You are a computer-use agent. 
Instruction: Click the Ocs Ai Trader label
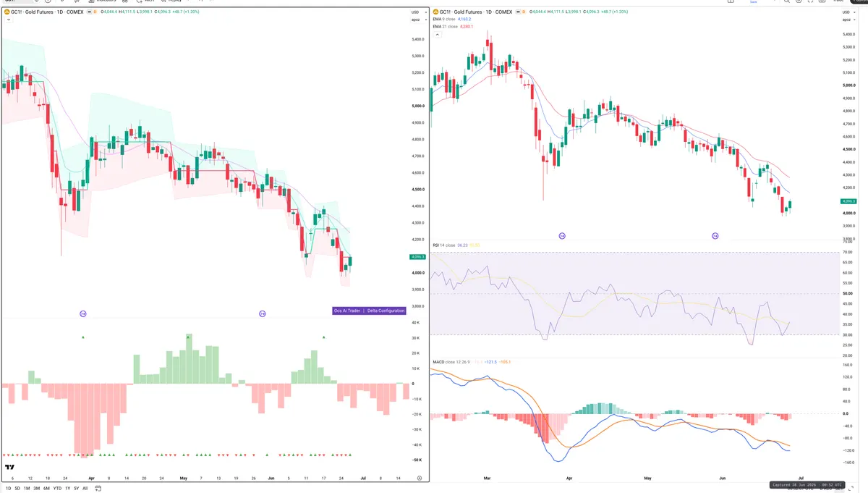(347, 311)
